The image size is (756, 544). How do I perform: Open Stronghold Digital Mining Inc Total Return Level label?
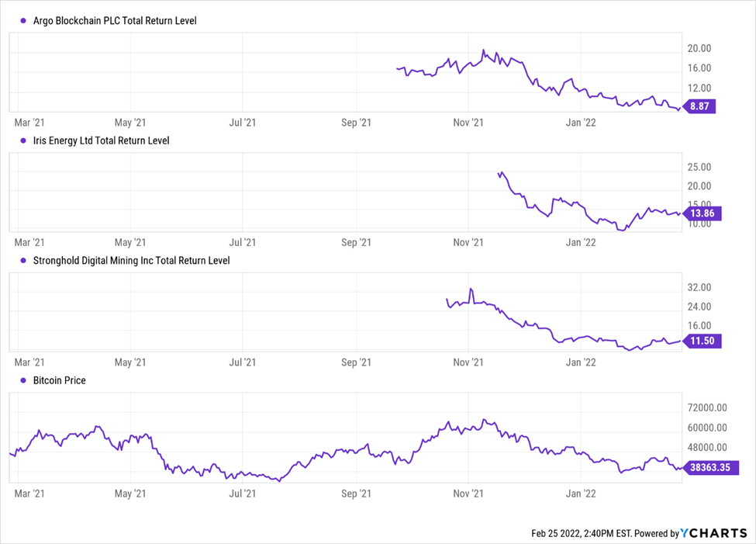[x=132, y=261]
